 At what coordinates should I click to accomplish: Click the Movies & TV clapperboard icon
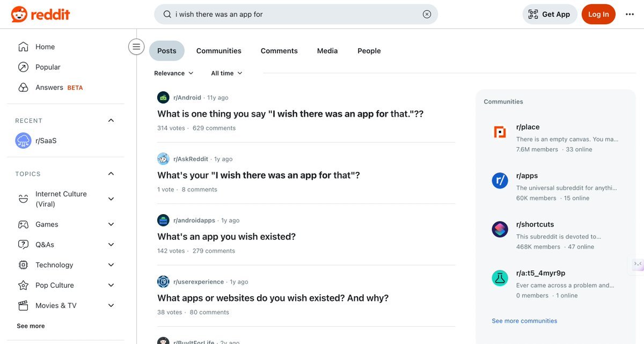coord(23,306)
